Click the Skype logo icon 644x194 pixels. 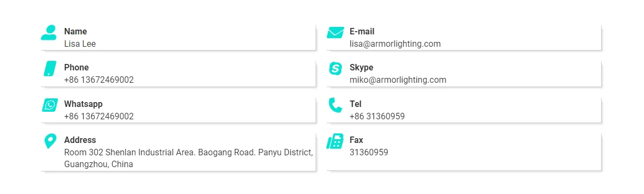tap(335, 68)
